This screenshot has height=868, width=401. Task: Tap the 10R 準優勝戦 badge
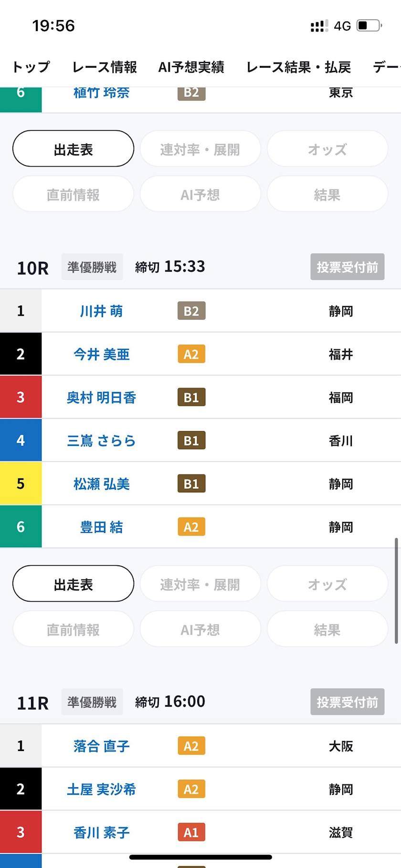(92, 267)
